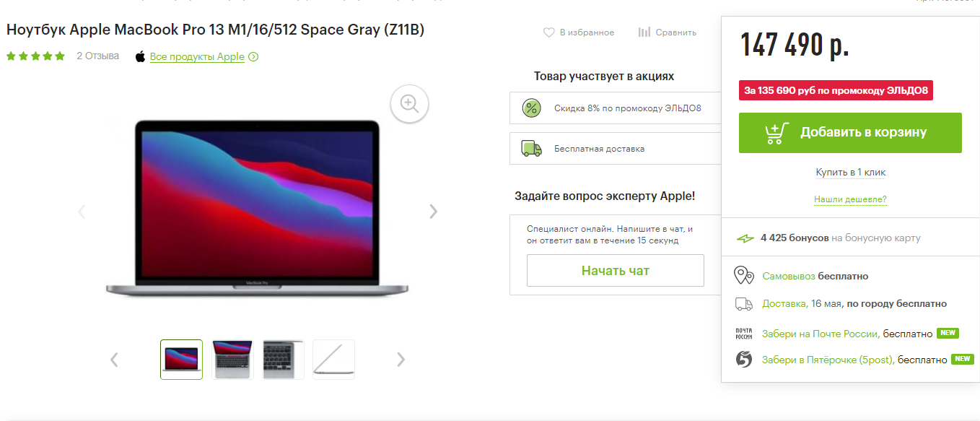Move the thumbnail strip back with left chevron

[x=114, y=360]
